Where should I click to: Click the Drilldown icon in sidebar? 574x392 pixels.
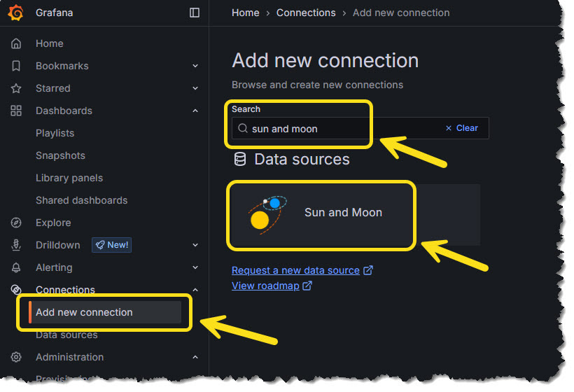click(x=16, y=245)
